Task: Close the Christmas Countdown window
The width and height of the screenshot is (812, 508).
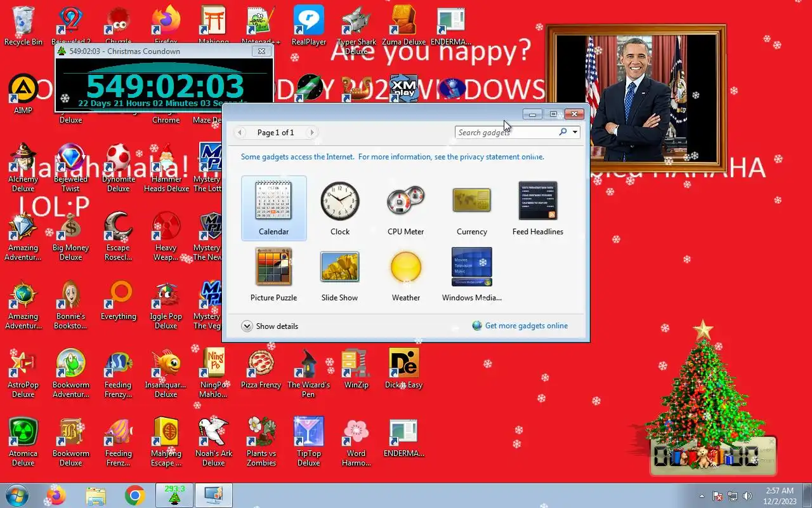Action: (x=261, y=51)
